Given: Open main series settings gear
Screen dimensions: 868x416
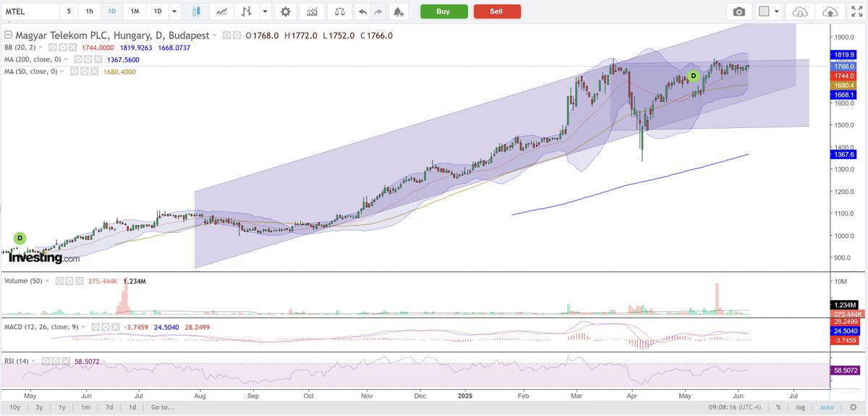Looking at the screenshot, I should [237, 35].
